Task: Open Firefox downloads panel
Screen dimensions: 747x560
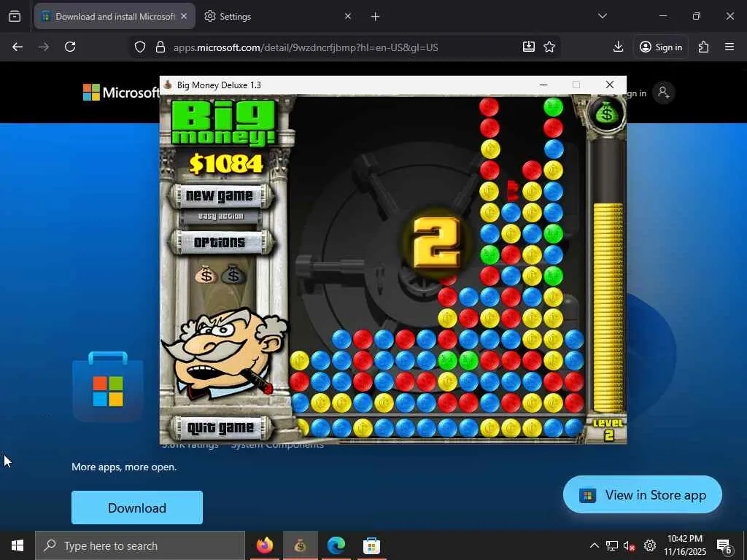Action: 618,47
